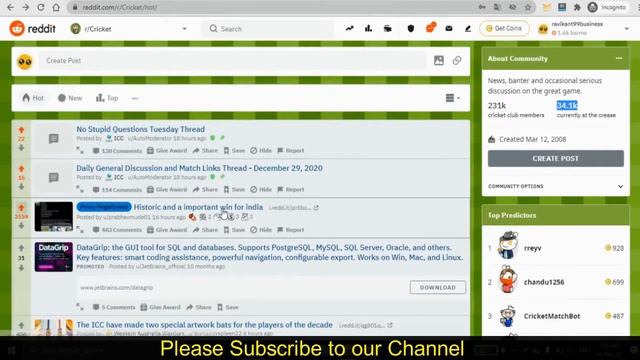Screen dimensions: 640x360
Task: Open the messages envelope icon
Action: pos(449,29)
